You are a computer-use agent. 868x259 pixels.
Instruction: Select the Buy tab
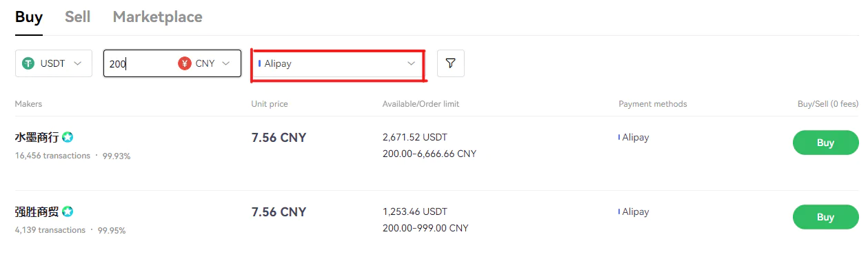(29, 17)
